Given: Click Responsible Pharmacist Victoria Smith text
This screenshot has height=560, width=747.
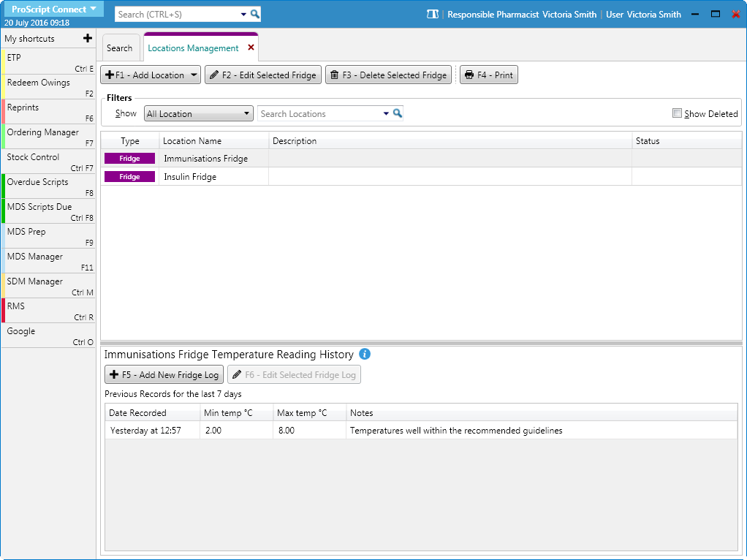Looking at the screenshot, I should tap(522, 15).
